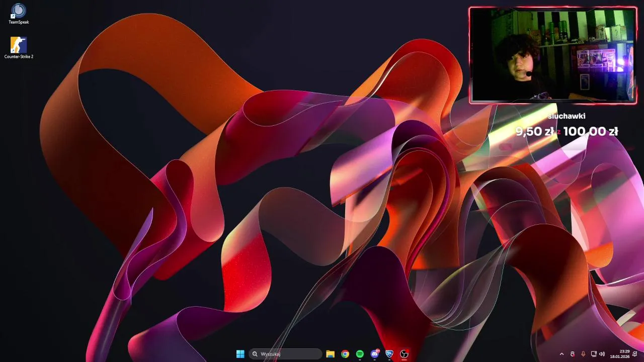Open the volume control speaker icon

coord(602,354)
